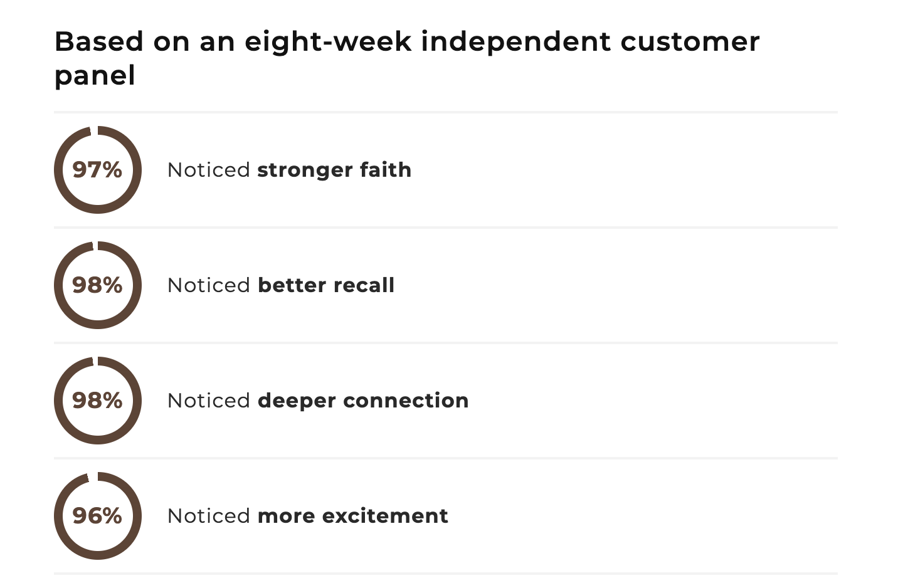Click the 98% ring beside better recall
The image size is (898, 588).
(98, 285)
